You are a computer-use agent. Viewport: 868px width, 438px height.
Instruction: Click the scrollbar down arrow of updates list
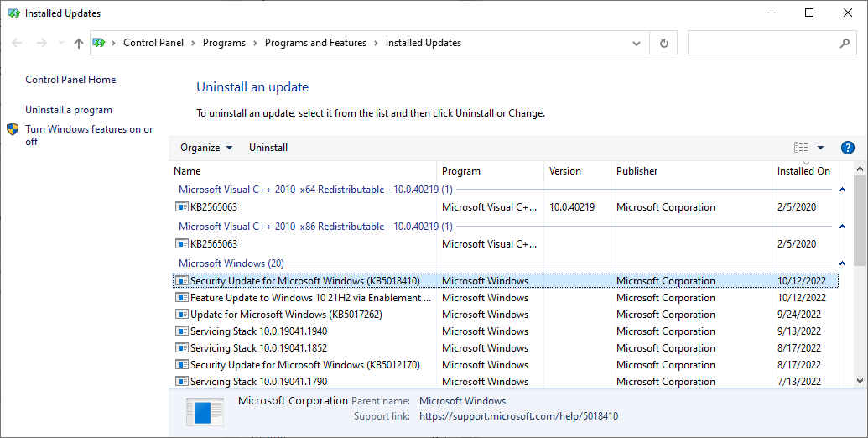point(860,381)
